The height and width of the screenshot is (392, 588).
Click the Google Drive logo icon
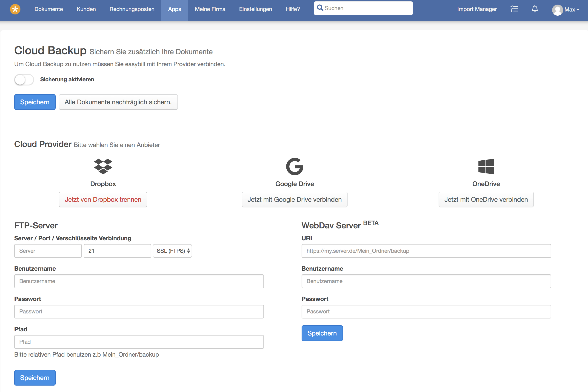point(294,166)
